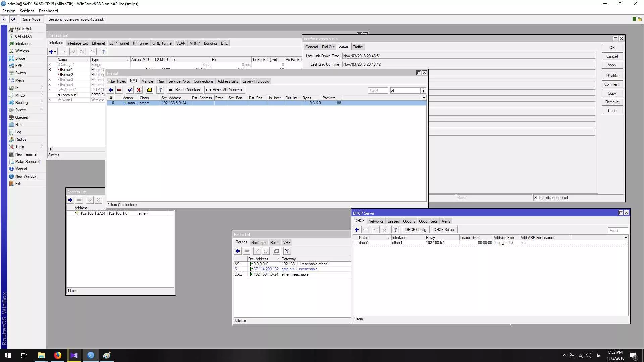
Task: Remove the selected rule with Firewall red minus
Action: pos(119,90)
